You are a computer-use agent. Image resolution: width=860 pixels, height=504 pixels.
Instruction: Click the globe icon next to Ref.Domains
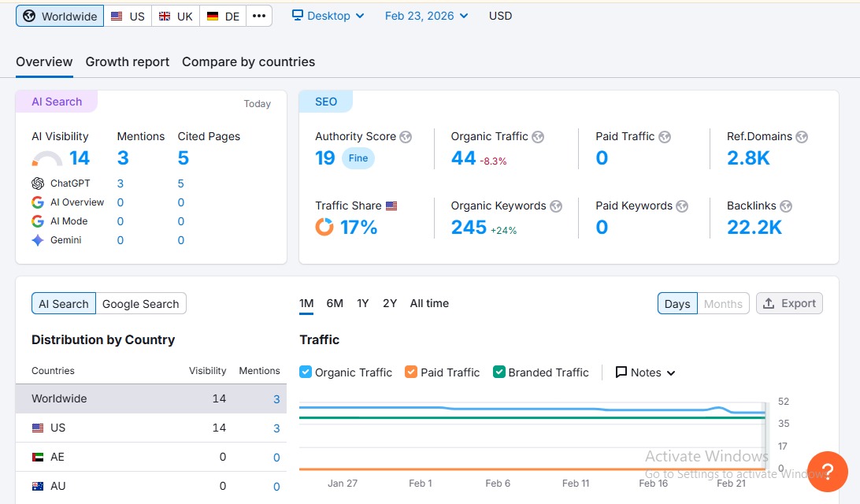point(802,137)
